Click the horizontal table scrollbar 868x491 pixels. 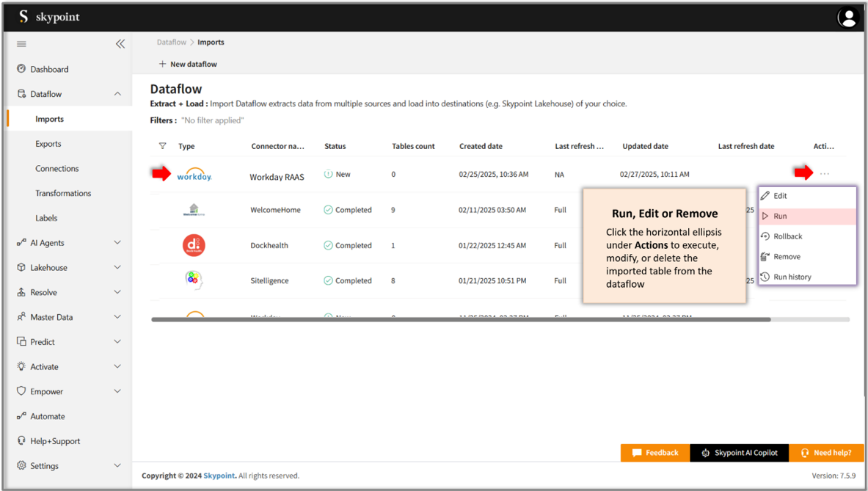pyautogui.click(x=461, y=319)
